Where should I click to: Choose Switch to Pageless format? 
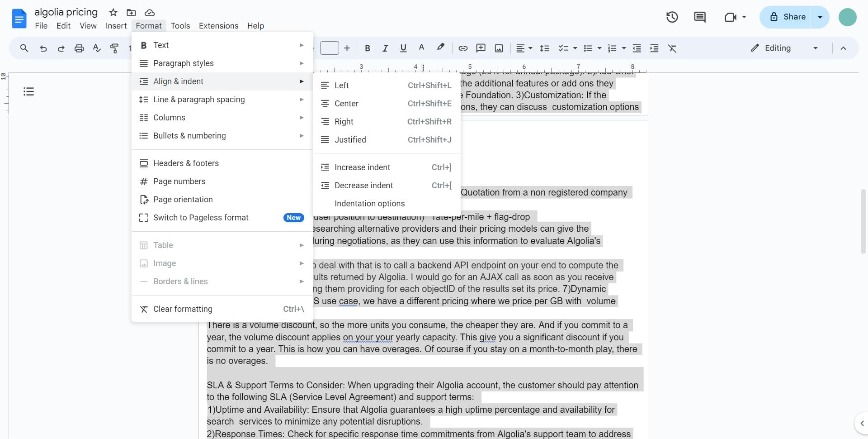point(201,218)
